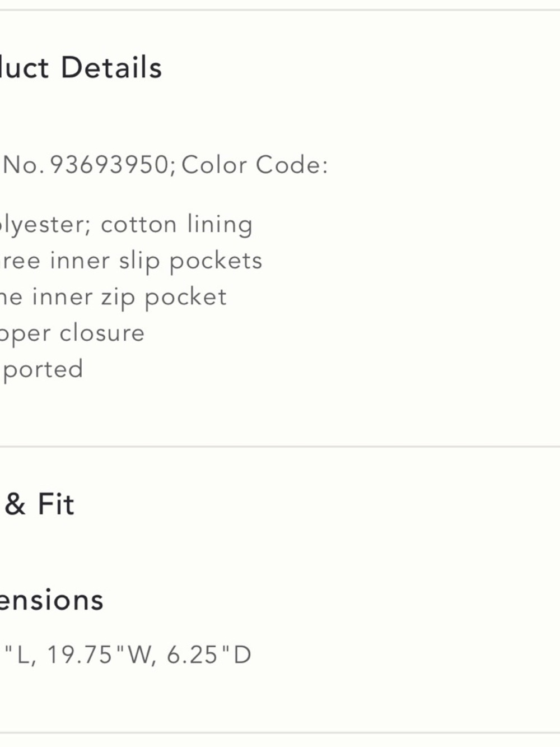Click the style number 93693950

click(x=109, y=165)
